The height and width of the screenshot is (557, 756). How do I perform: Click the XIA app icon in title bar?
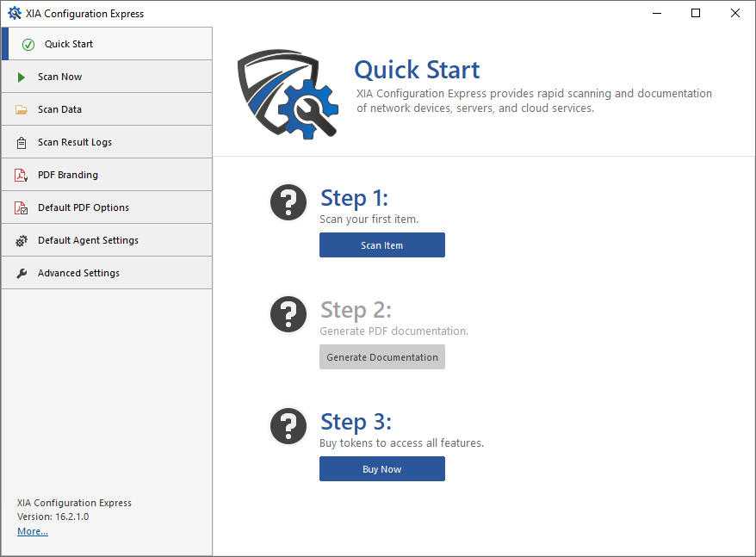(x=15, y=13)
